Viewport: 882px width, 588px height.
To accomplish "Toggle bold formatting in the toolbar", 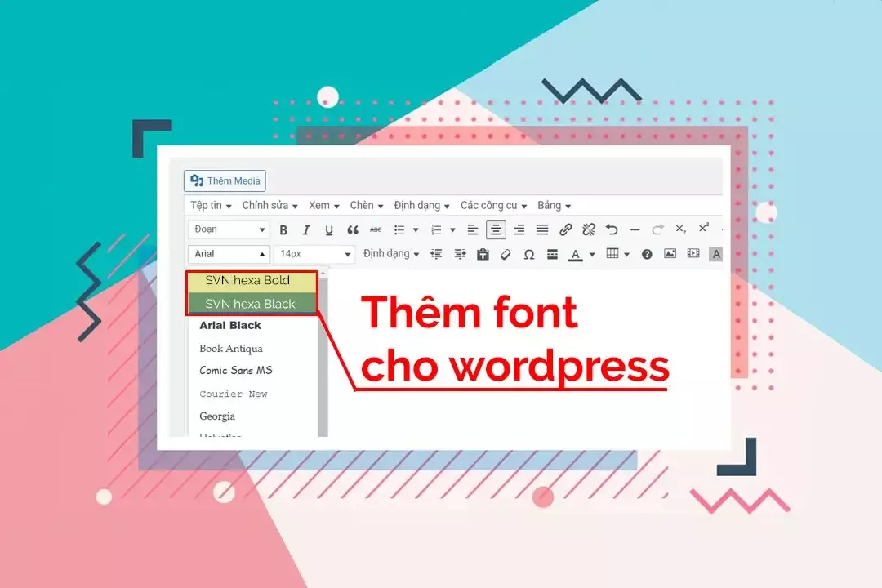I will click(283, 230).
